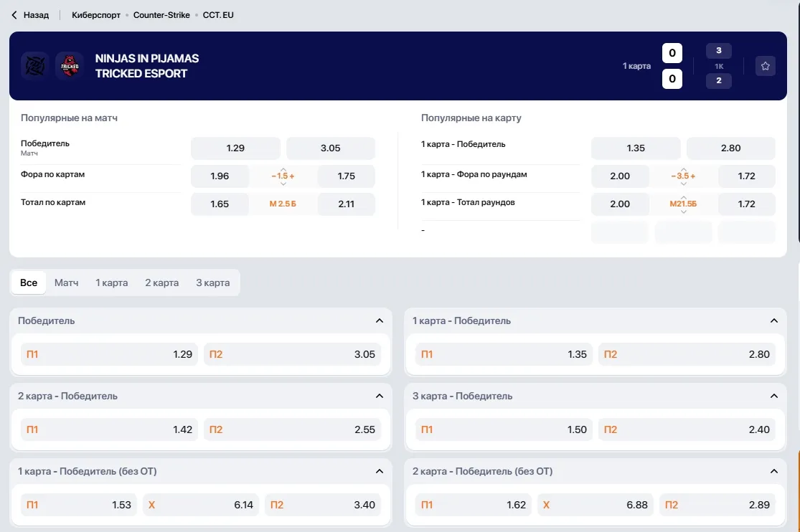Switch to the Матч tab
Viewport: 800px width, 532px height.
click(66, 282)
